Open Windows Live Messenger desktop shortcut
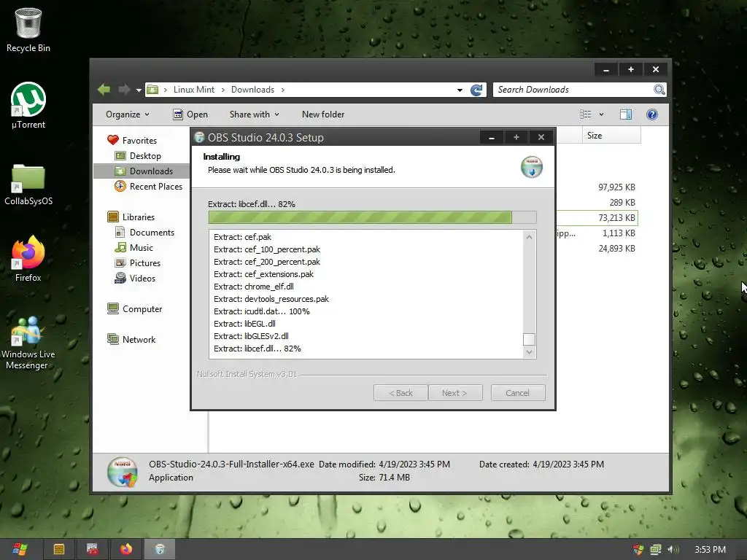Image resolution: width=747 pixels, height=560 pixels. click(x=28, y=343)
